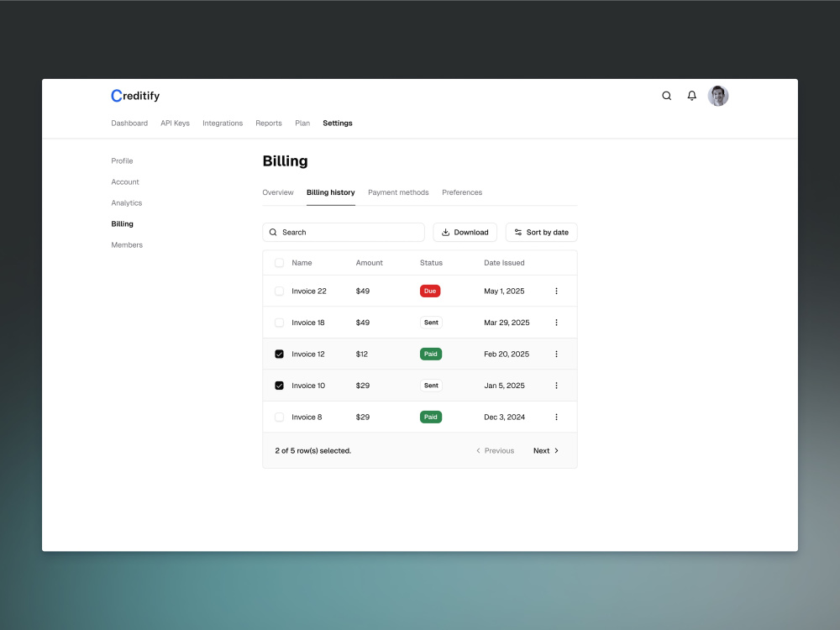Open Integrations in top navigation
This screenshot has width=840, height=630.
(223, 123)
